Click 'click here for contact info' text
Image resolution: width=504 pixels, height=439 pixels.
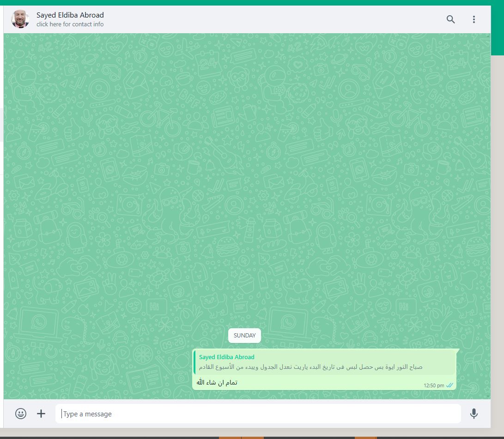[70, 24]
